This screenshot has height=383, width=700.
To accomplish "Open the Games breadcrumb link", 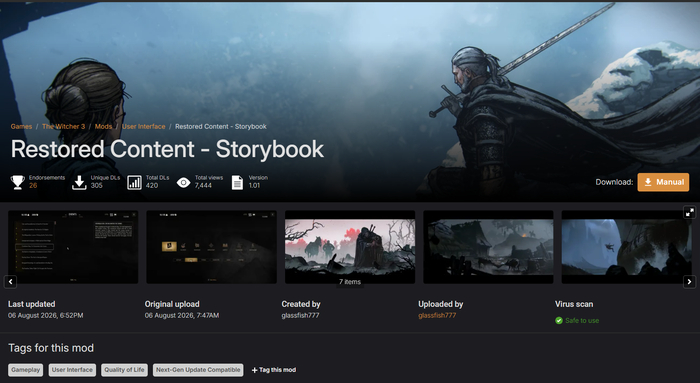I will click(21, 126).
